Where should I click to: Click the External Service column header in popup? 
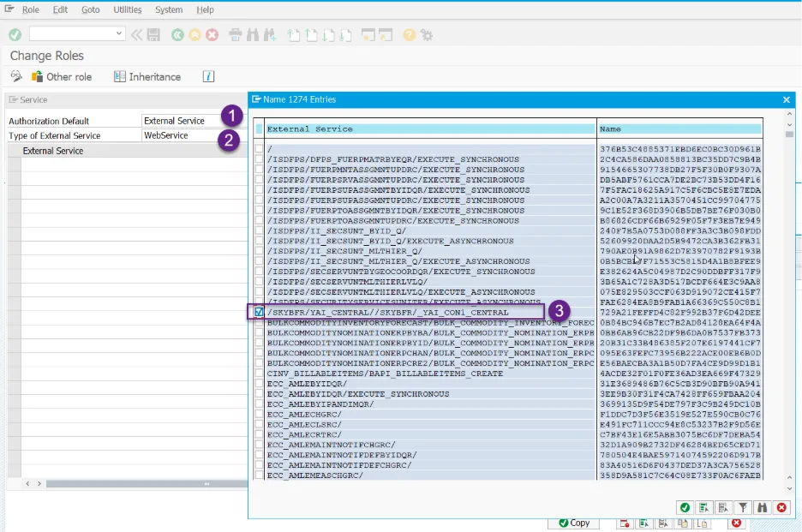coord(430,129)
